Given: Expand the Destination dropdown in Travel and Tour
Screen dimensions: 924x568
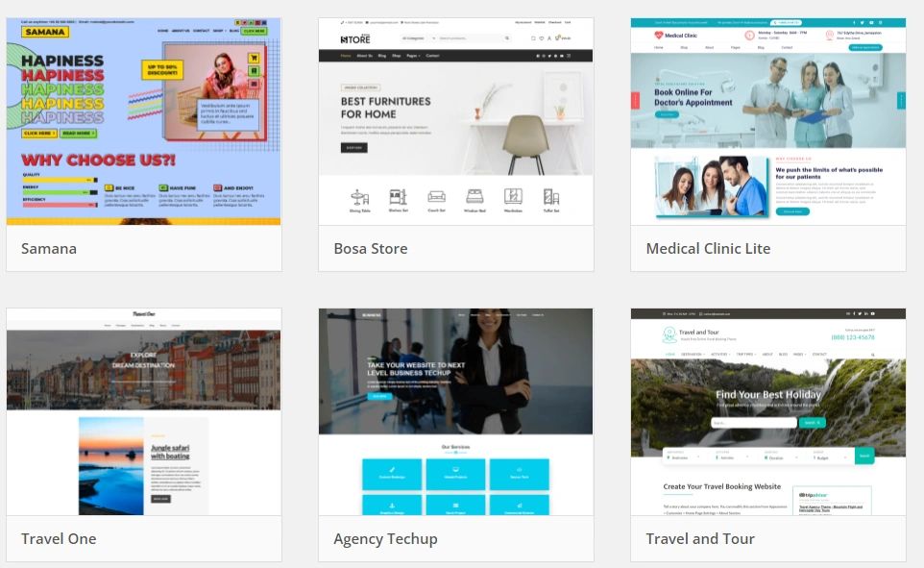Looking at the screenshot, I should click(x=692, y=354).
